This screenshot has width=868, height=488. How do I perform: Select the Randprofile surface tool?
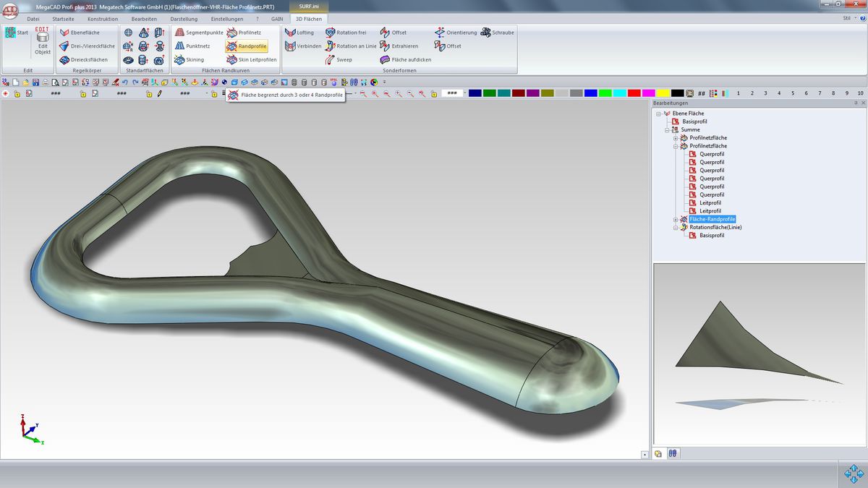pos(246,46)
